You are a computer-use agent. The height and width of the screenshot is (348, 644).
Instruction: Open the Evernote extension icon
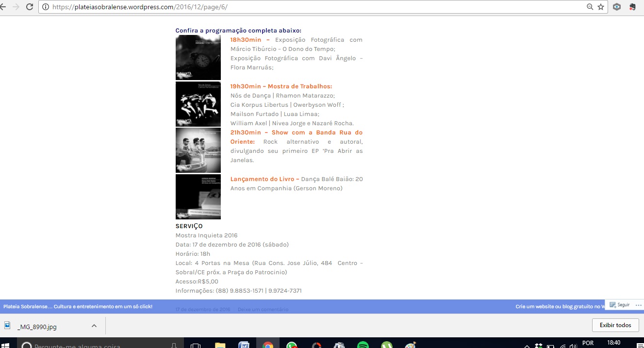click(632, 7)
